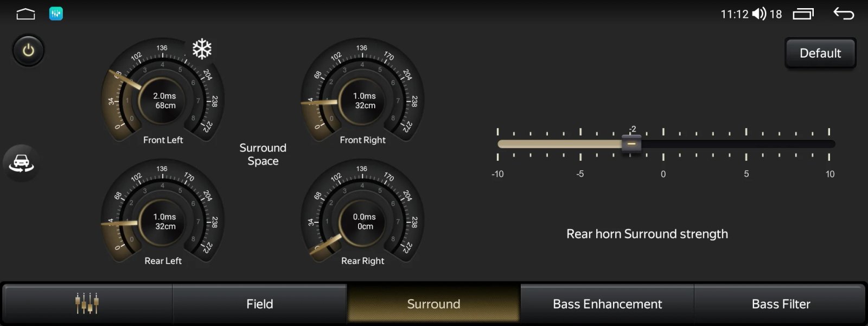The image size is (868, 326).
Task: Open the Bass Enhancement tab
Action: coord(607,304)
